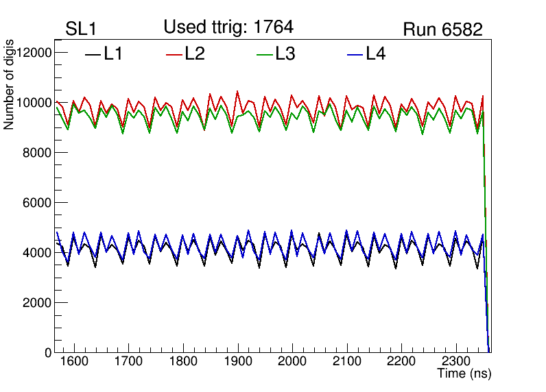Click the red L2 legend line swatch
The height and width of the screenshot is (392, 546).
click(175, 54)
